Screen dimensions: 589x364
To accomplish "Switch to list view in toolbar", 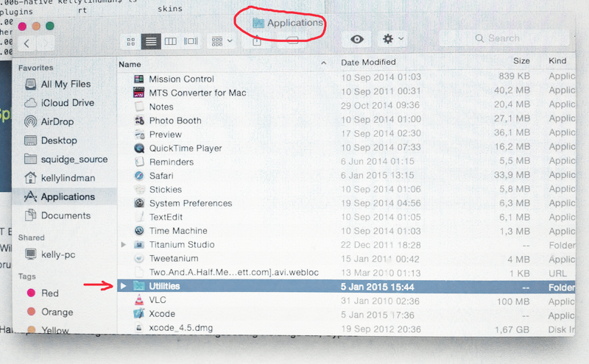I will click(x=151, y=41).
